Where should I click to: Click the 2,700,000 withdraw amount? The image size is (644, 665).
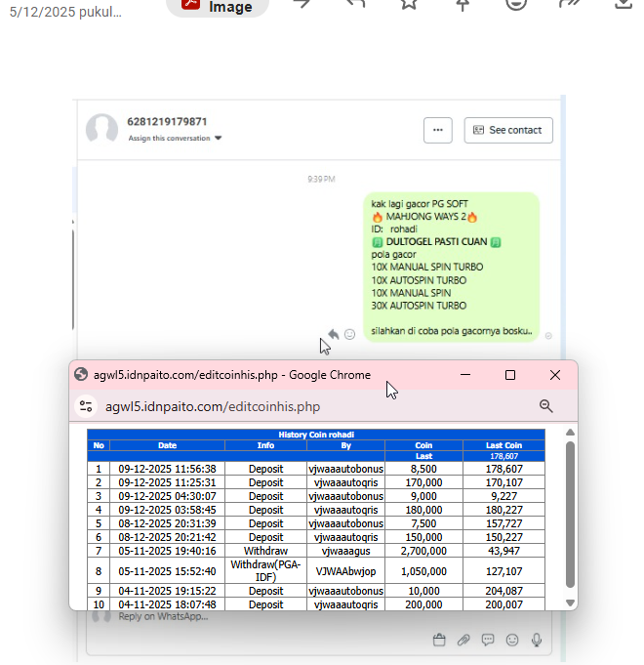click(x=423, y=551)
